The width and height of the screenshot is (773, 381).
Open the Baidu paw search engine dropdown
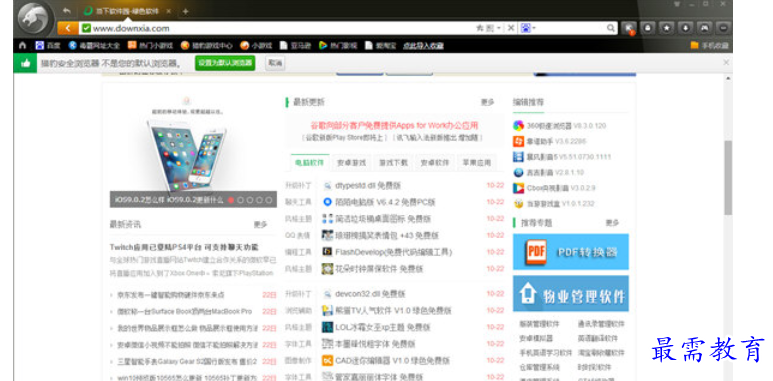[x=527, y=28]
